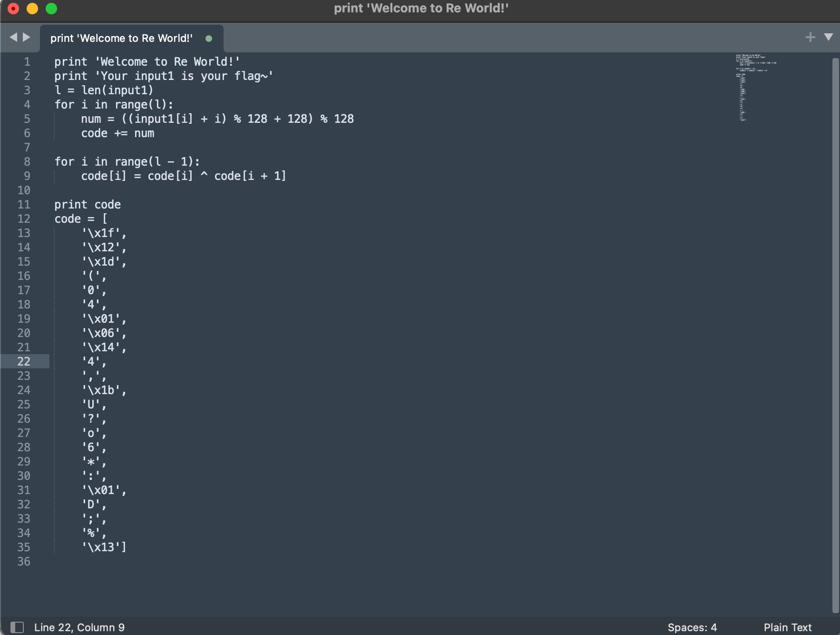Image resolution: width=840 pixels, height=635 pixels.
Task: Click the 'D' list entry
Action: click(94, 505)
